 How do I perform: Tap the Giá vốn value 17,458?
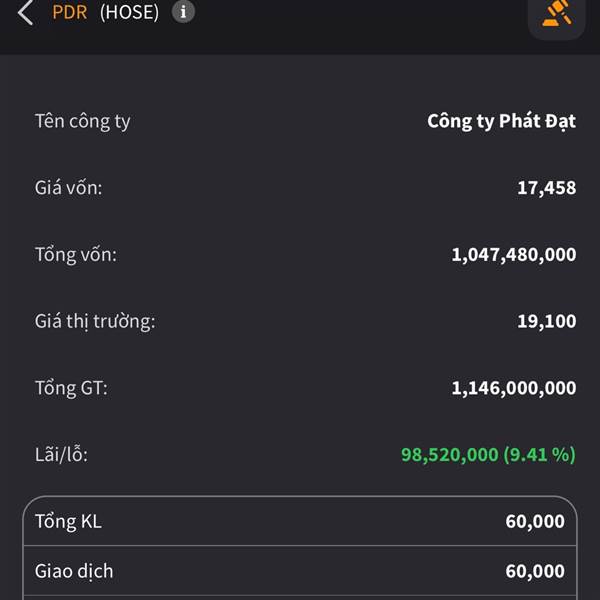[x=546, y=188]
